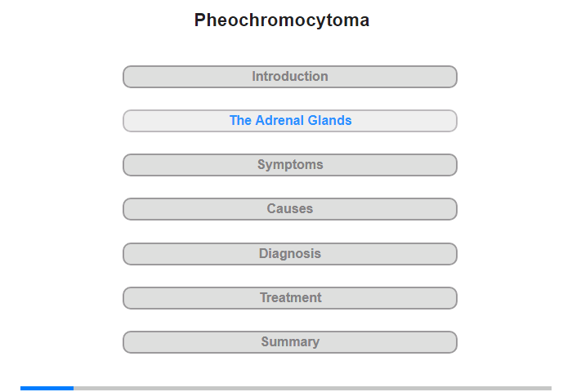Jump to the Diagnosis section
572x392 pixels.
[290, 254]
